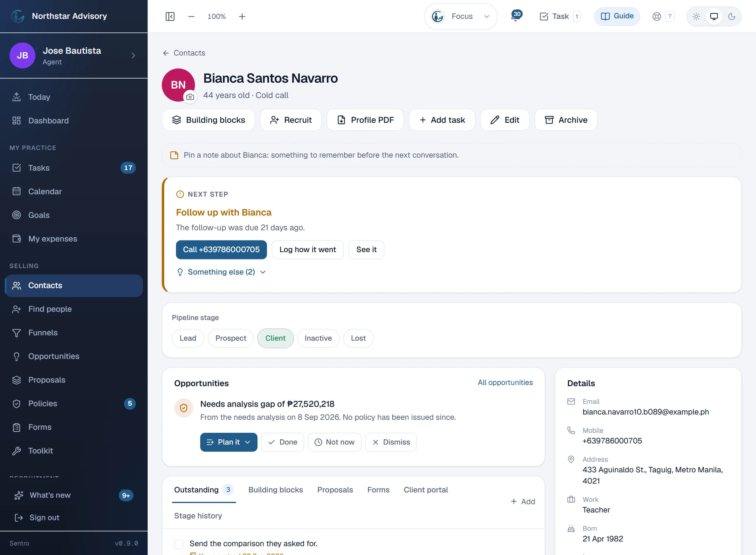This screenshot has width=756, height=555.
Task: Select the Lost pipeline stage
Action: [x=358, y=338]
